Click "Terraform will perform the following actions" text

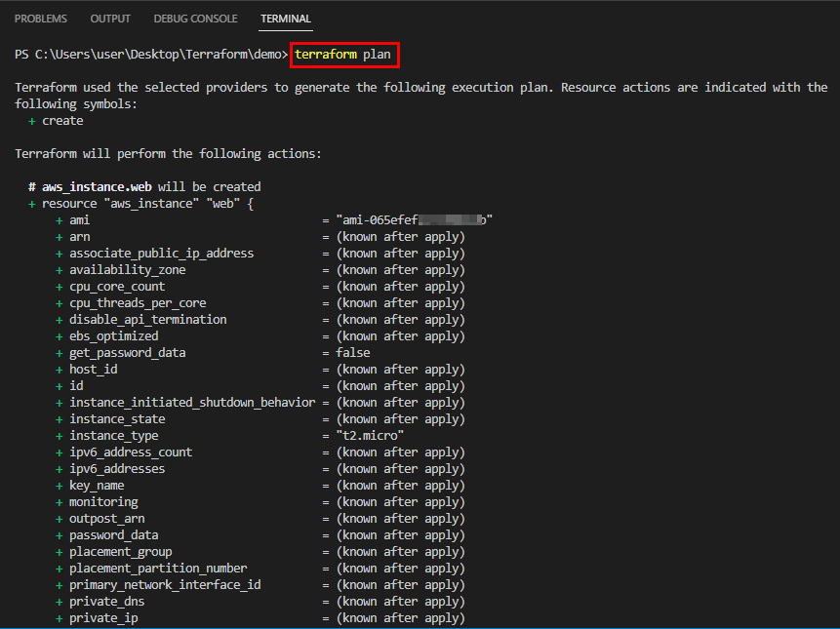click(x=168, y=154)
